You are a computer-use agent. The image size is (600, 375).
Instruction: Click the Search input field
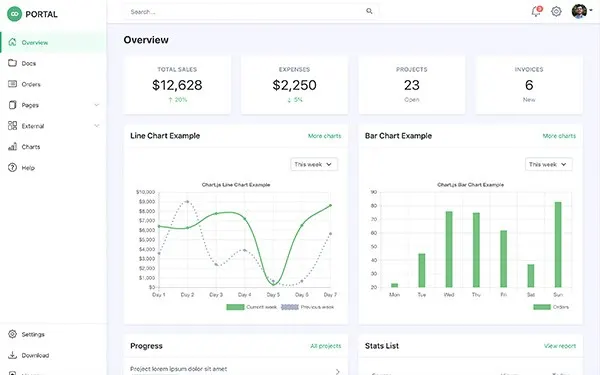[251, 11]
